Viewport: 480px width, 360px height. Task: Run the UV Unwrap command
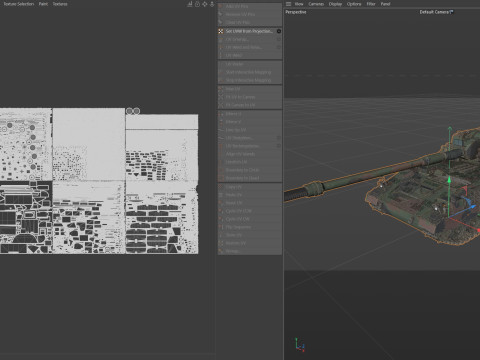pos(250,39)
